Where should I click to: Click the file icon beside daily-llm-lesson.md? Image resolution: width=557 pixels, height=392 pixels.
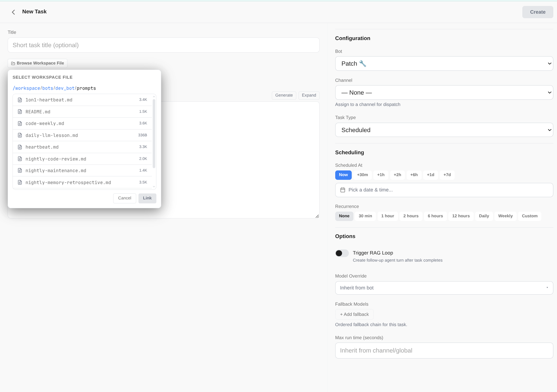tap(20, 135)
